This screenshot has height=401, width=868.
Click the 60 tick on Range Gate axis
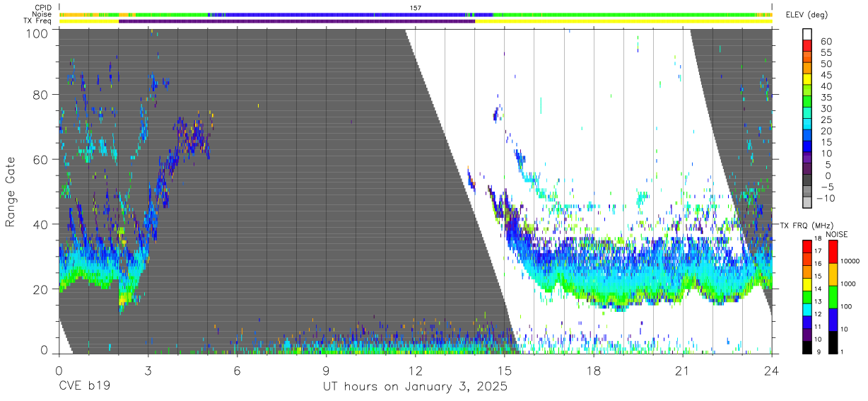click(41, 160)
